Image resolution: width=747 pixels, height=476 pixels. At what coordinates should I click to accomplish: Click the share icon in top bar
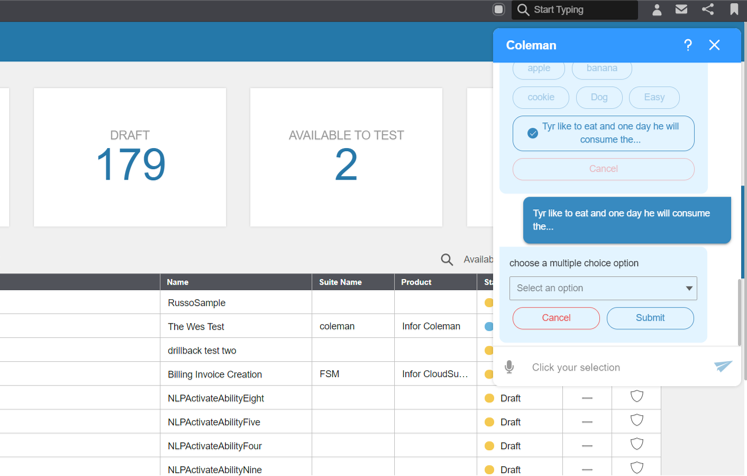point(708,9)
